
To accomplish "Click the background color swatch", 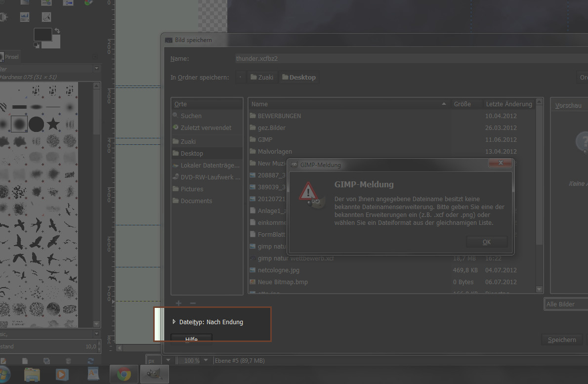I will 54,43.
